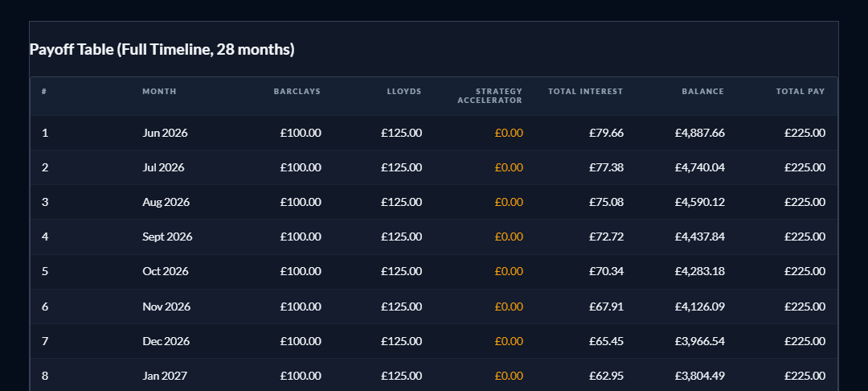The width and height of the screenshot is (868, 391).
Task: Click the £70.34 interest in Oct 2026 row
Action: coord(606,271)
